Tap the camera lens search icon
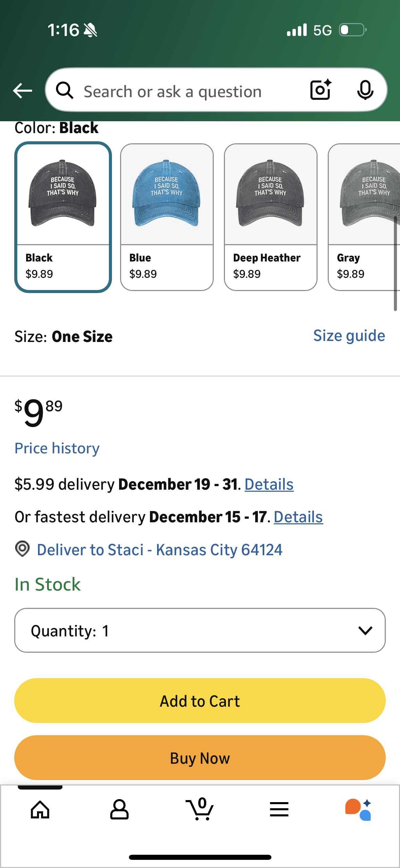The height and width of the screenshot is (868, 400). pyautogui.click(x=320, y=90)
